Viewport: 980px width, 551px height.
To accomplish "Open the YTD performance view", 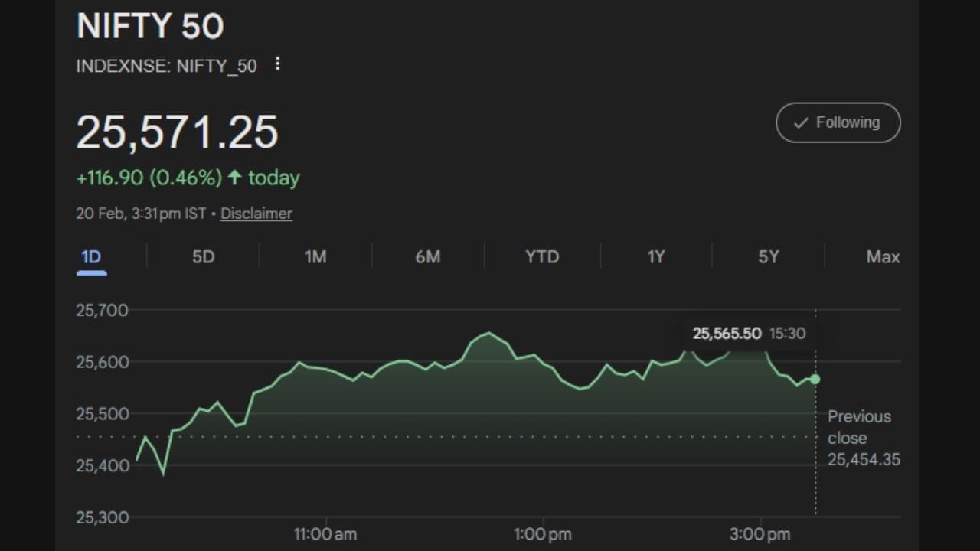I will [x=542, y=257].
